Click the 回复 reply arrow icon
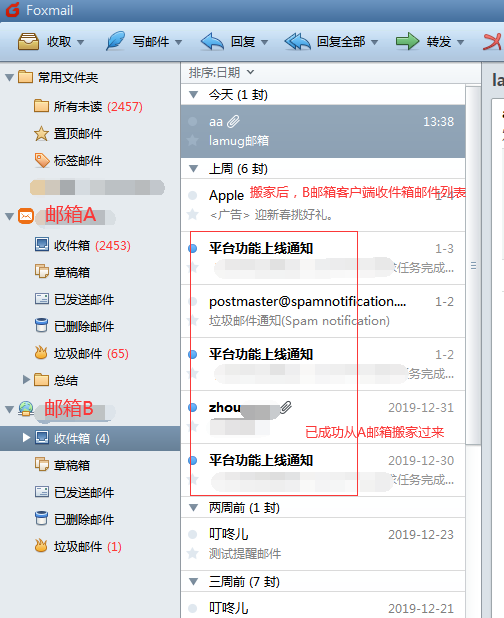The height and width of the screenshot is (618, 504). pyautogui.click(x=212, y=41)
